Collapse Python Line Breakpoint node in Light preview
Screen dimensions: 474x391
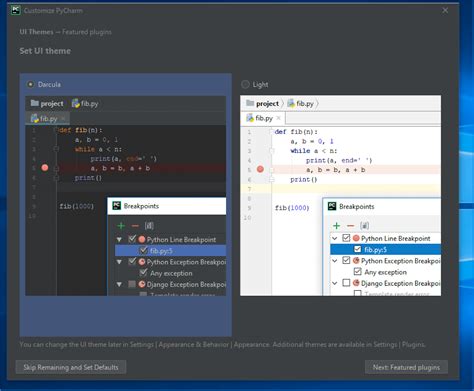point(335,238)
